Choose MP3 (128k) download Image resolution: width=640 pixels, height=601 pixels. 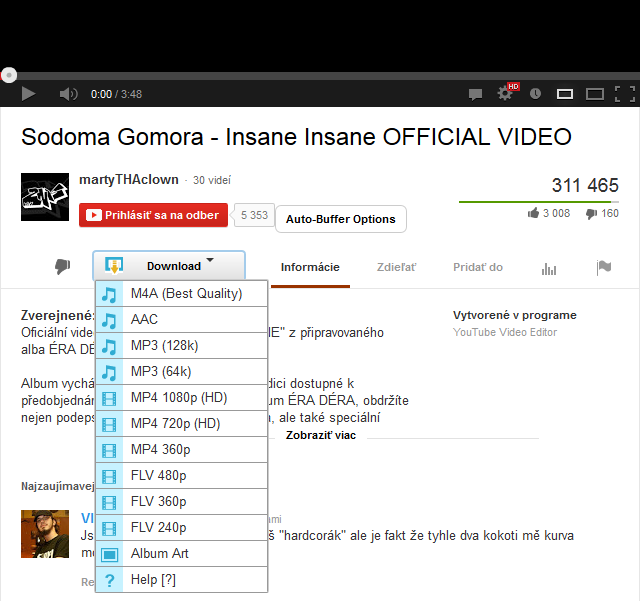click(182, 346)
